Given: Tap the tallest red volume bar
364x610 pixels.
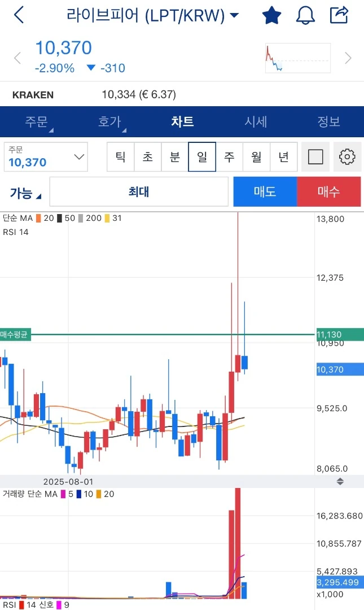Looking at the screenshot, I should [x=238, y=543].
